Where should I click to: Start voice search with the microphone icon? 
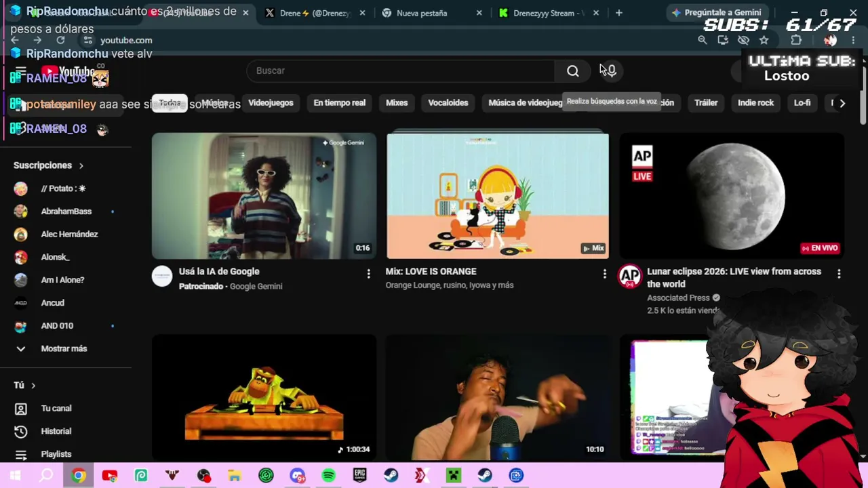pos(611,70)
